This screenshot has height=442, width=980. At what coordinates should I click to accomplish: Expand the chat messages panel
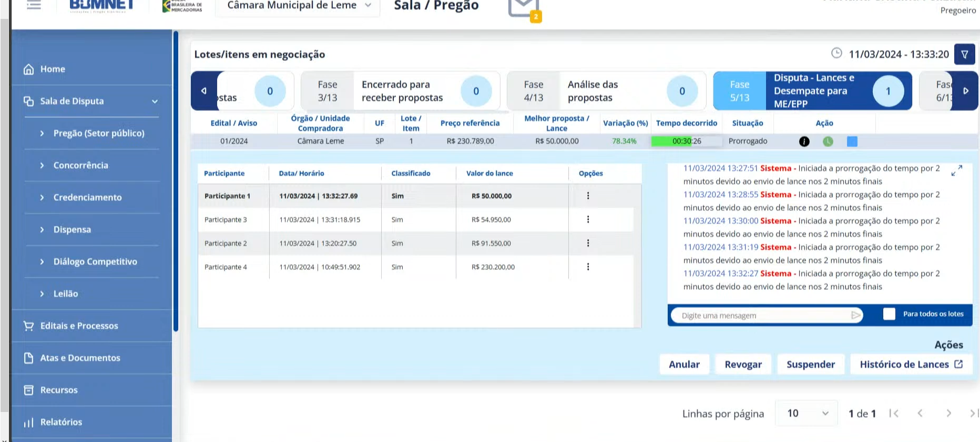[x=957, y=170]
